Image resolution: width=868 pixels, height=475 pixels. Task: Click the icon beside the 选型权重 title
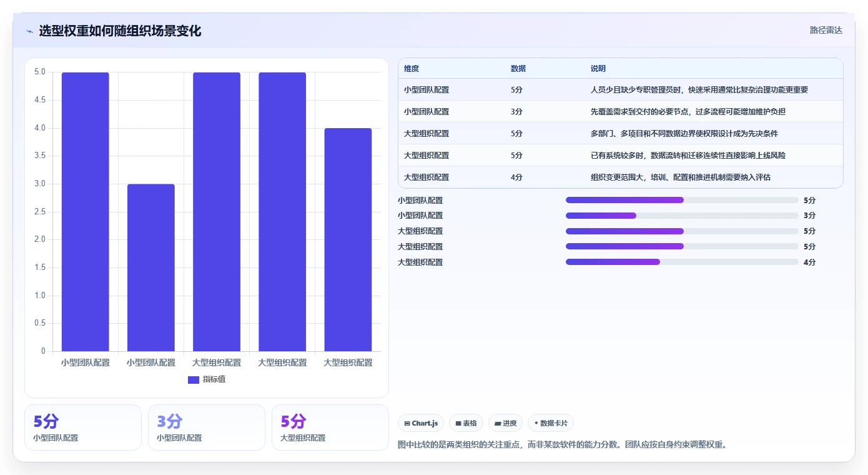29,31
